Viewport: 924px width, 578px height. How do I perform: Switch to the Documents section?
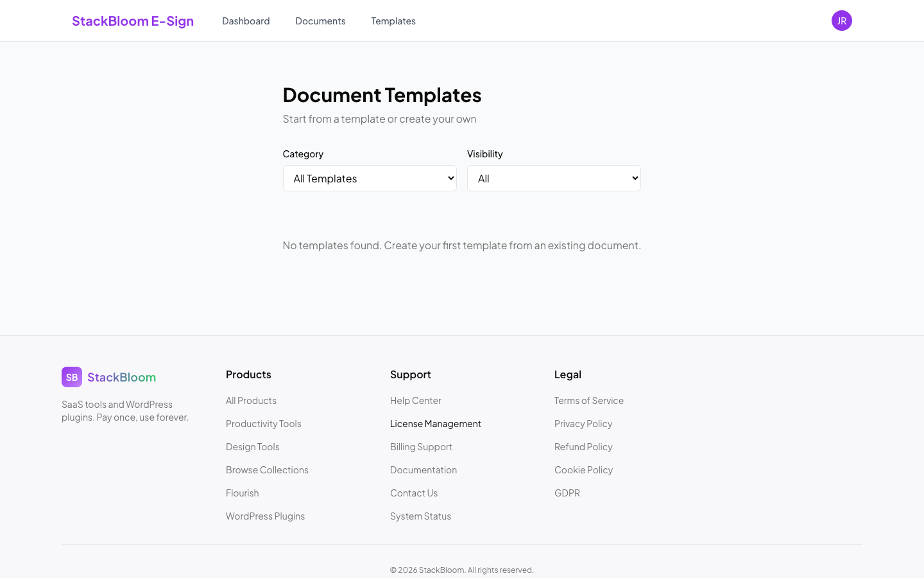tap(320, 21)
